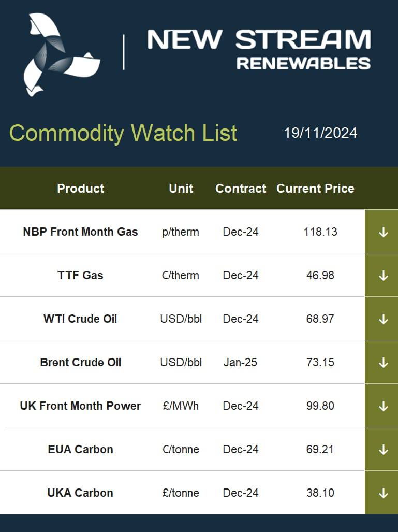Click the Brent Crude Oil trend arrow
This screenshot has width=398, height=532.
384,363
